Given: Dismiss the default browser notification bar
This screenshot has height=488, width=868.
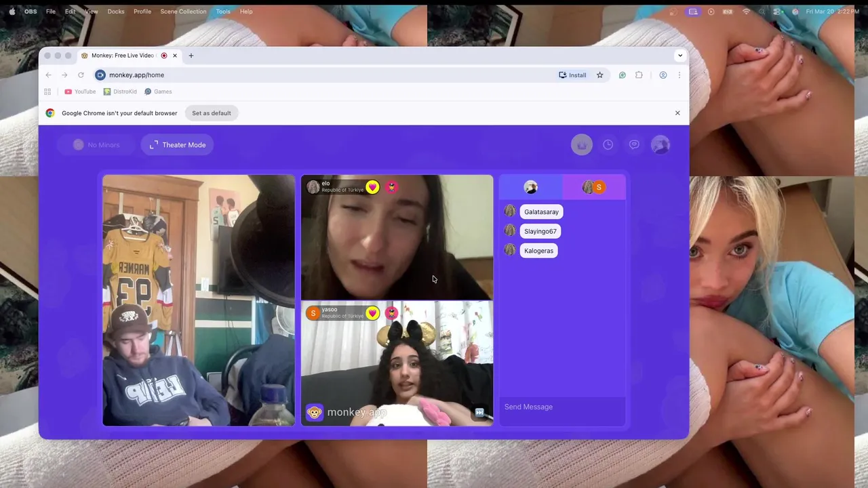Looking at the screenshot, I should pyautogui.click(x=677, y=113).
